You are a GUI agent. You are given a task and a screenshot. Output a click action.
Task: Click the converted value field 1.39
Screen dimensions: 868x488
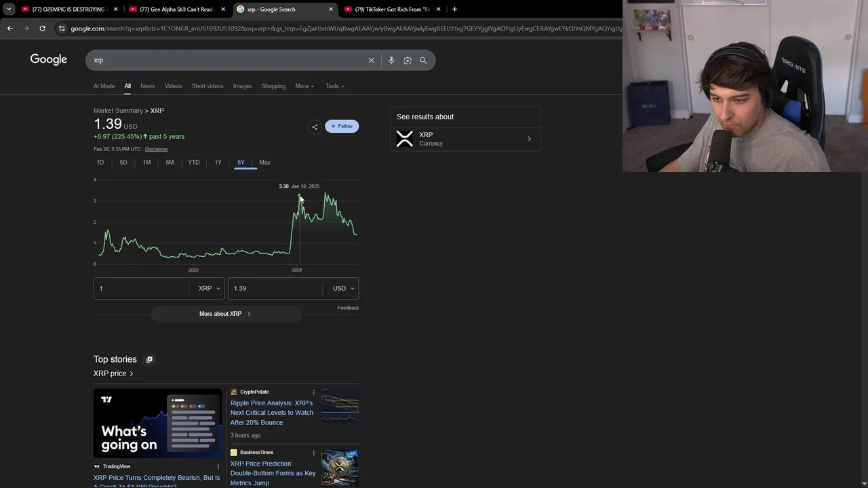[275, 289]
